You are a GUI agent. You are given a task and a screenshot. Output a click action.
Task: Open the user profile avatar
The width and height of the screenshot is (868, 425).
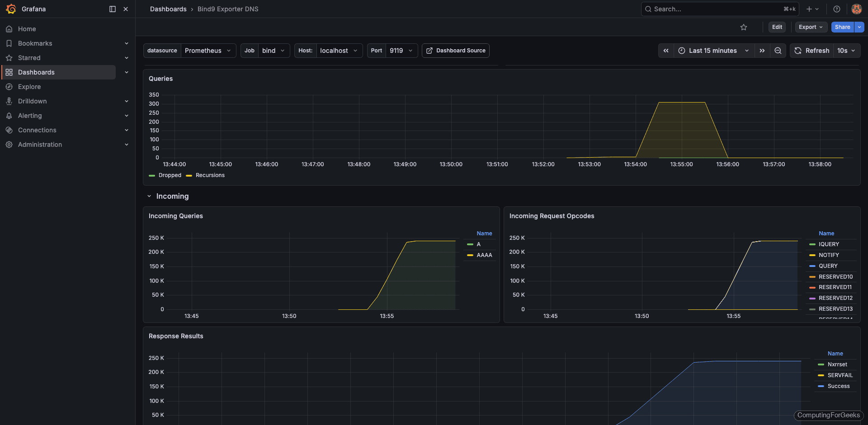click(x=856, y=9)
